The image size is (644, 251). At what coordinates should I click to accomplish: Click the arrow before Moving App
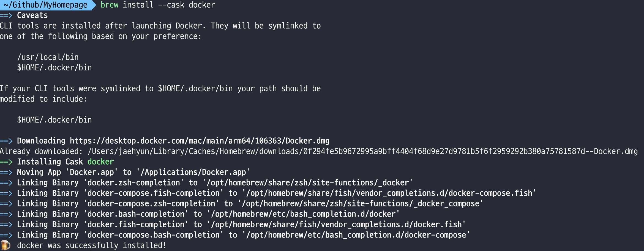6,172
